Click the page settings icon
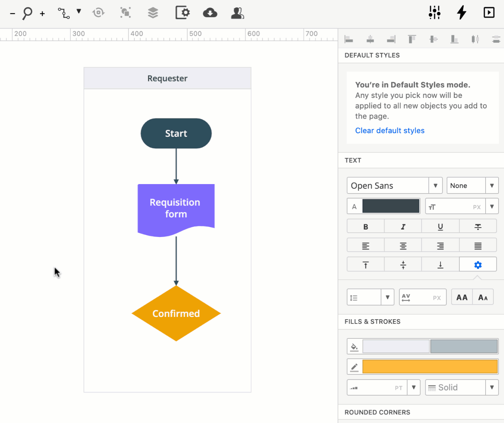Viewport: 504px width, 423px height. [182, 13]
